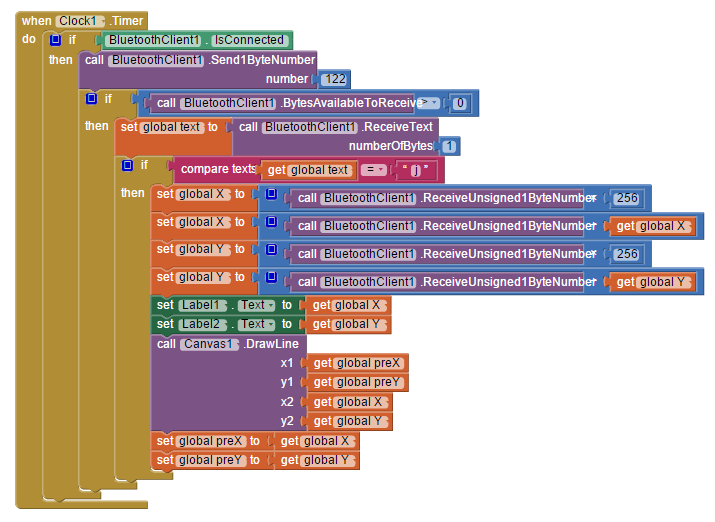Open Text property dropdown of Label1 setter
The image size is (715, 522).
point(257,305)
